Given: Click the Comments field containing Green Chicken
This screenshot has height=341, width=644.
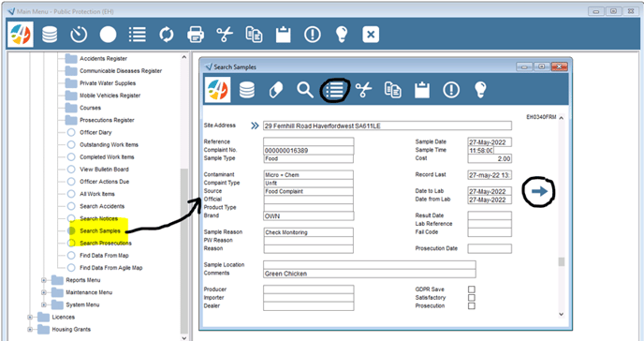Looking at the screenshot, I should 370,274.
